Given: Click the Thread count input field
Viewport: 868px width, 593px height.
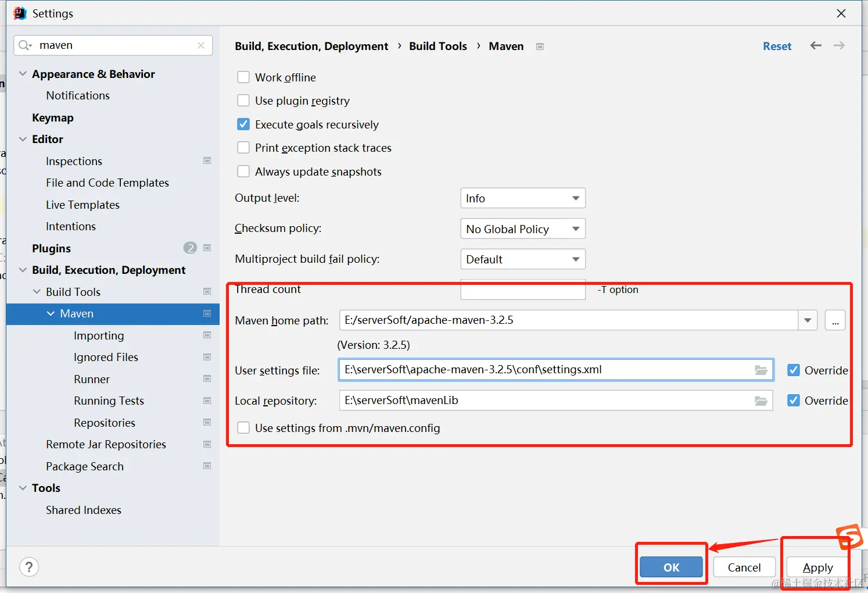Looking at the screenshot, I should point(523,290).
